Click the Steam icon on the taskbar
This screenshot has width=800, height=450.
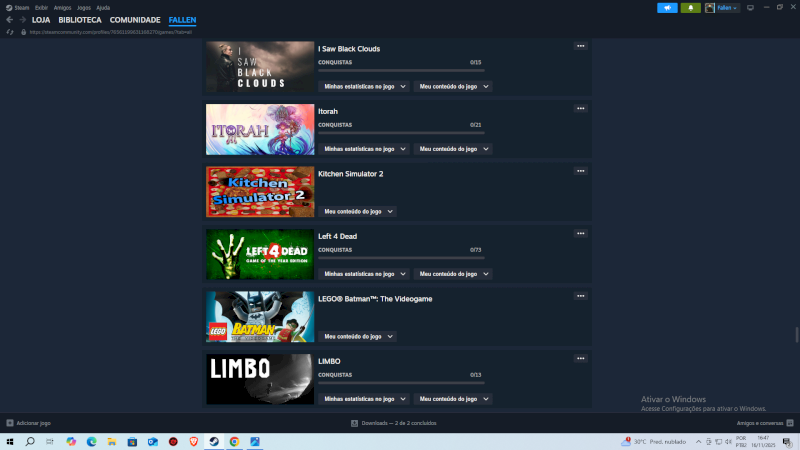click(x=214, y=442)
